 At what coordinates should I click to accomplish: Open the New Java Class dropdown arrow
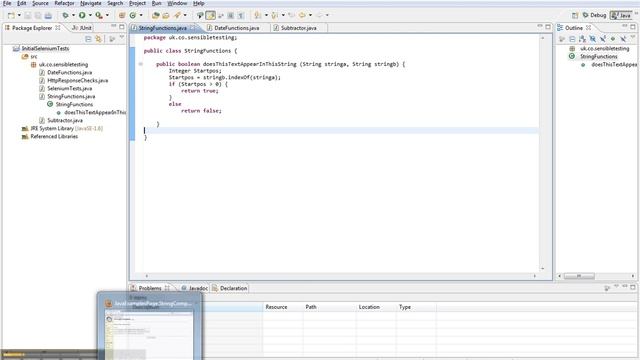tap(141, 16)
